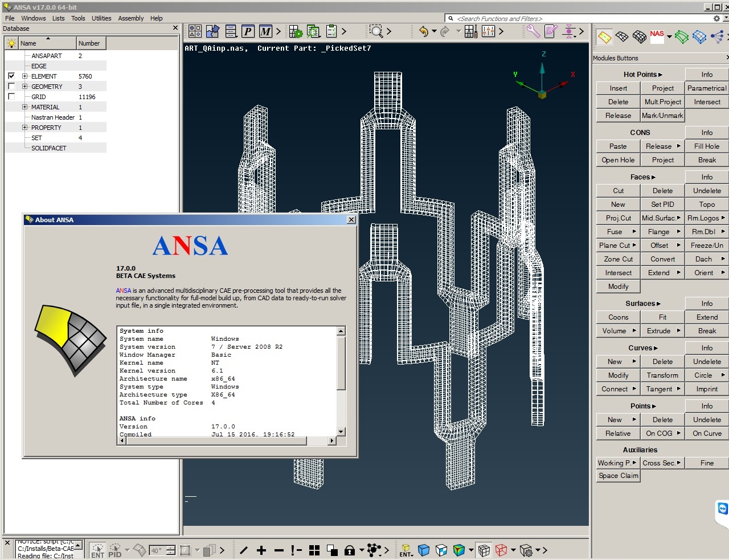Image resolution: width=729 pixels, height=560 pixels.
Task: Open the Undo history dropdown arrow
Action: point(434,31)
